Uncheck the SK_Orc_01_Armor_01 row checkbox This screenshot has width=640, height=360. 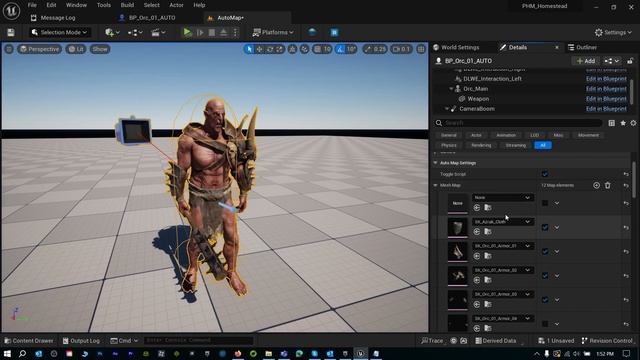coord(544,251)
